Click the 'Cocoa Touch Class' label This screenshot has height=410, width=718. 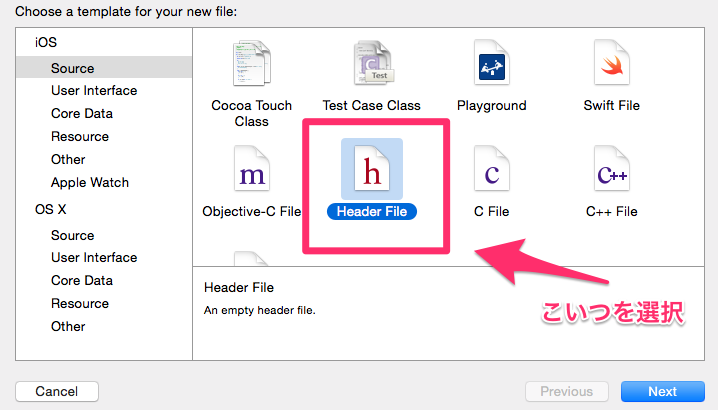[x=251, y=113]
